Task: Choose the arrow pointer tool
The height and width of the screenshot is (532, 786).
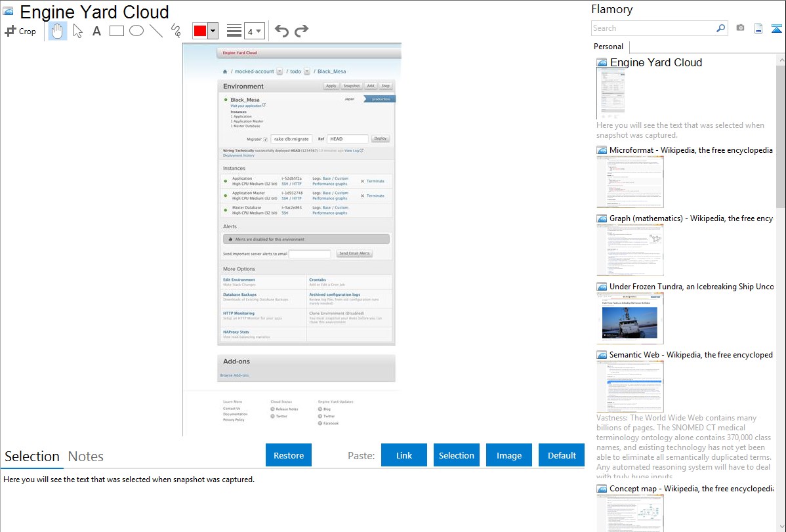Action: tap(77, 31)
